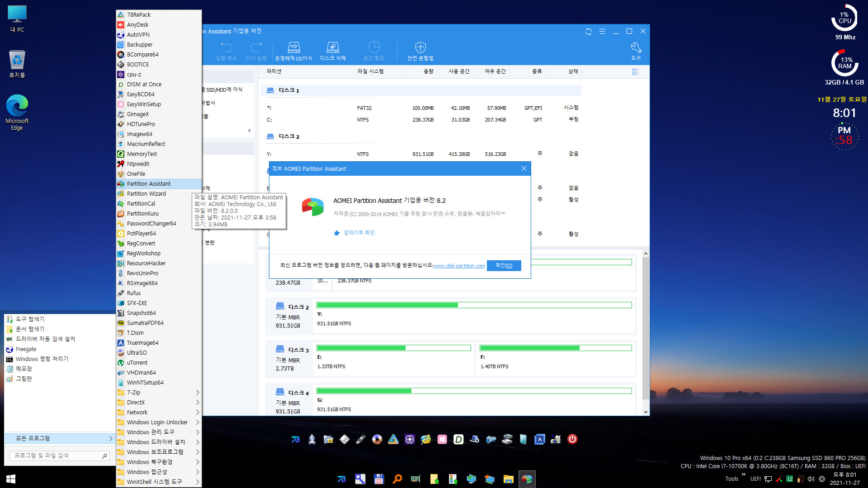Click the update check thumbs-up icon
Screen dimensions: 868x488
[337, 233]
